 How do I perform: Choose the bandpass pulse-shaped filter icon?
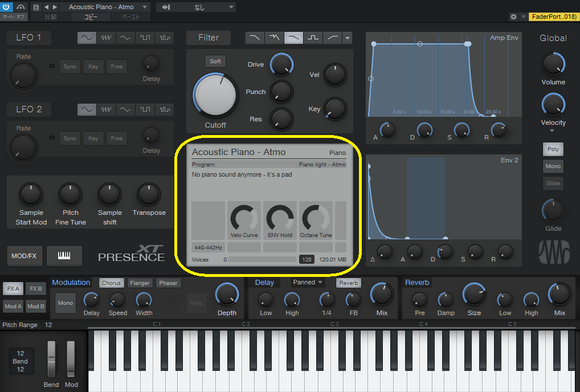(313, 38)
